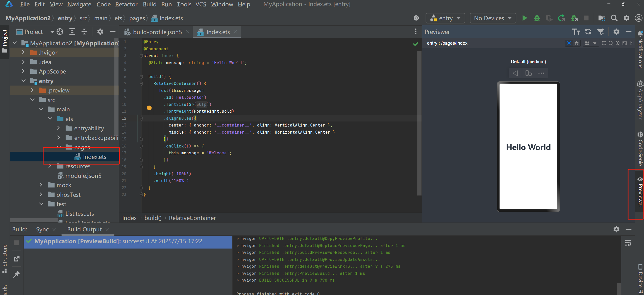Open the Refactor menu
This screenshot has width=644, height=295.
pos(126,4)
